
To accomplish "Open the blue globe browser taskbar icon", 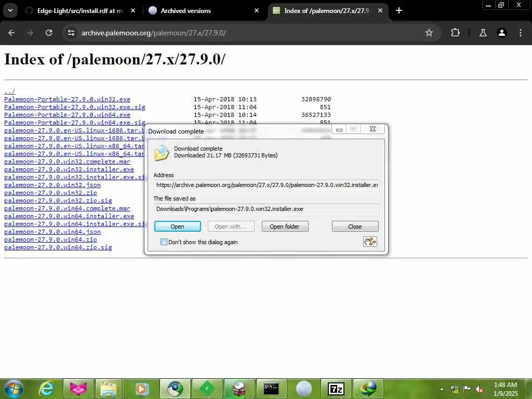I will tap(175, 389).
